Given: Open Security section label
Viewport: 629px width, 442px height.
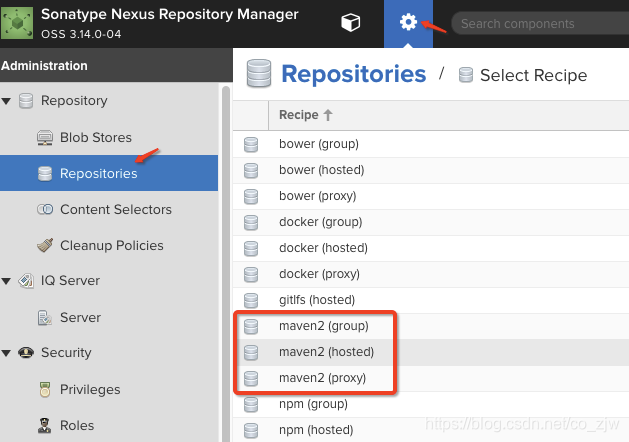Looking at the screenshot, I should (66, 353).
